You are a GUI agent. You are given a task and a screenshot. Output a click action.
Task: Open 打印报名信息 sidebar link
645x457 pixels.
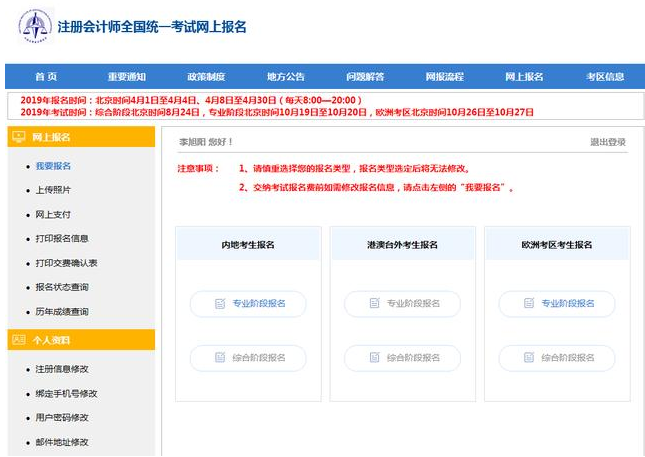[62, 239]
